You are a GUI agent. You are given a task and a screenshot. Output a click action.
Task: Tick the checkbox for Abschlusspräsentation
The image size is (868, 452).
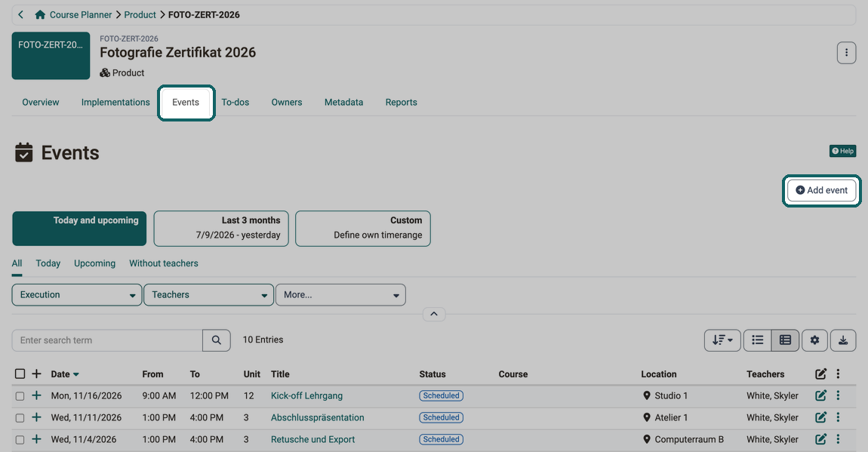tap(20, 418)
